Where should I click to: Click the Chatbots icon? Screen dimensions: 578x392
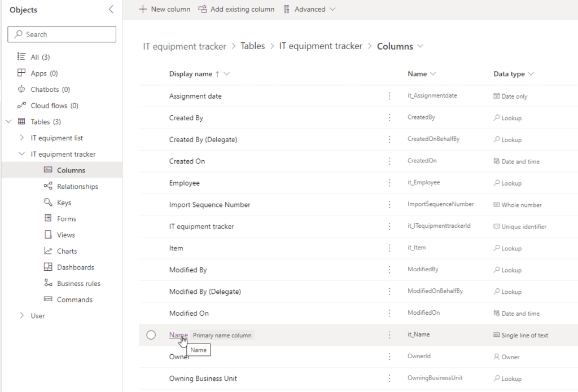coord(21,89)
